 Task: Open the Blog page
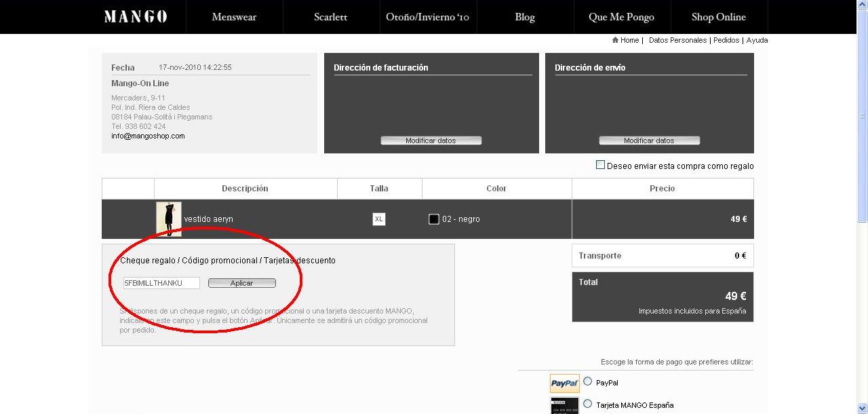coord(525,17)
